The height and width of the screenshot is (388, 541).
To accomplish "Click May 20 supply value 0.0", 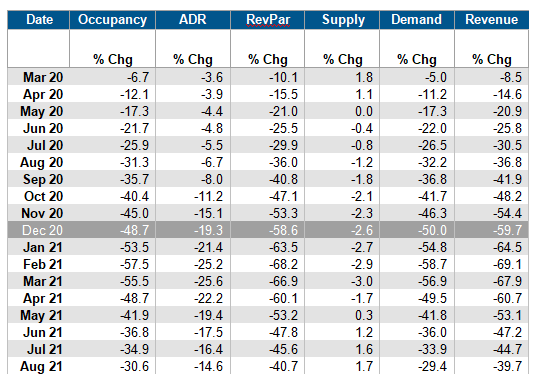I will click(364, 111).
